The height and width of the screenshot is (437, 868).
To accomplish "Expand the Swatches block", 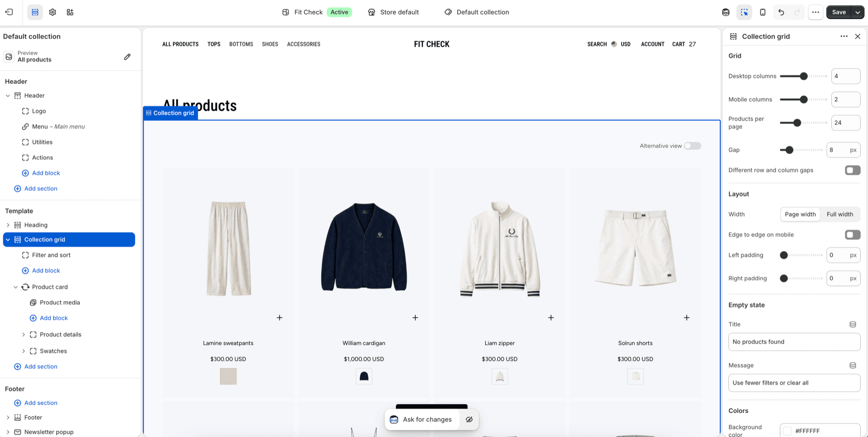I will click(x=23, y=351).
